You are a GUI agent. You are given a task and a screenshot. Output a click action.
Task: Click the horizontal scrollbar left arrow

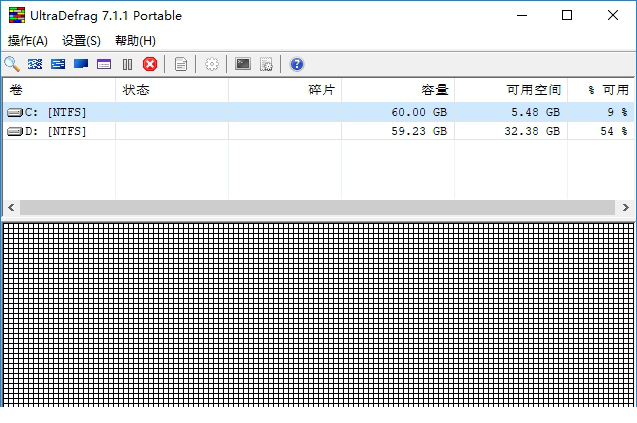click(11, 208)
